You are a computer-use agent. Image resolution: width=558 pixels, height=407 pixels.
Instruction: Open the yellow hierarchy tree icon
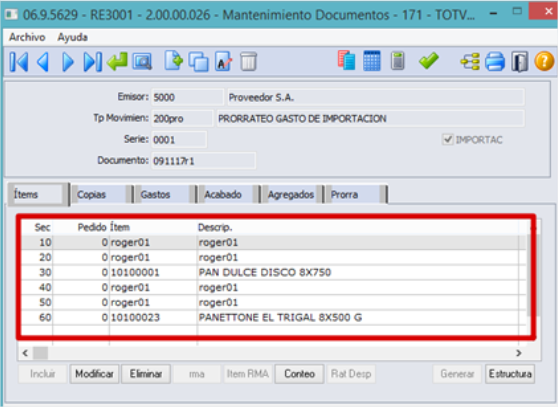click(x=470, y=61)
